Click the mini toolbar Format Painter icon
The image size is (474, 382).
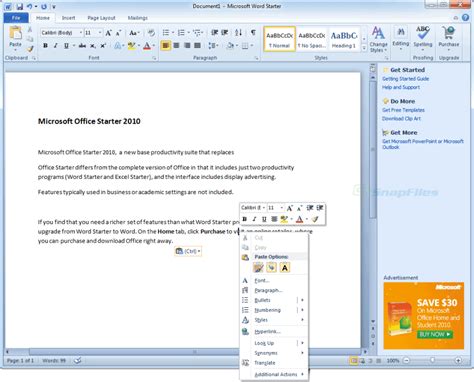click(x=315, y=219)
